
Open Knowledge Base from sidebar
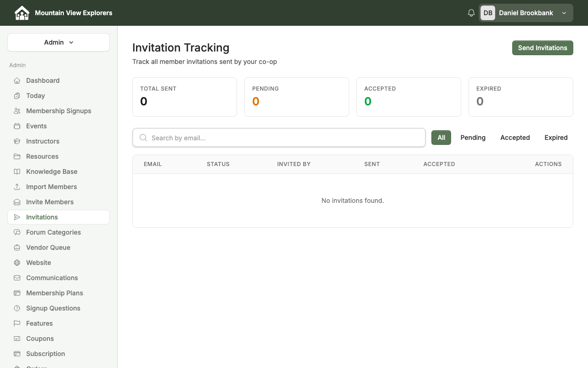click(x=58, y=172)
